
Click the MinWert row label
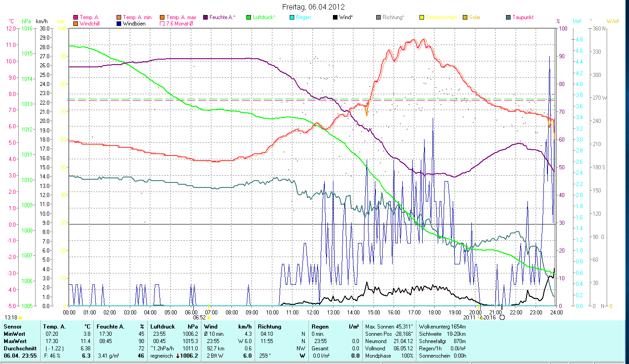tap(15, 334)
